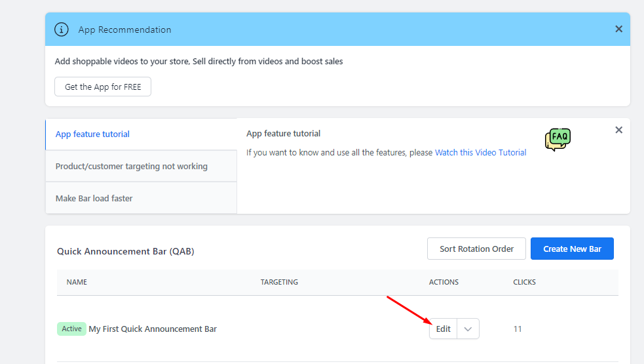
Task: Click the Quick Announcement Bar (QAB) heading
Action: coord(126,251)
